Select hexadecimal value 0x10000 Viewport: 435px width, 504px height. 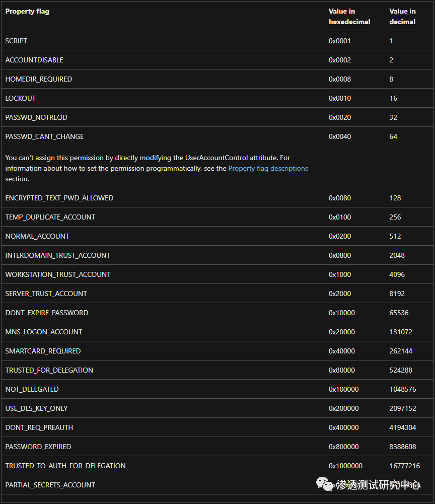(342, 313)
